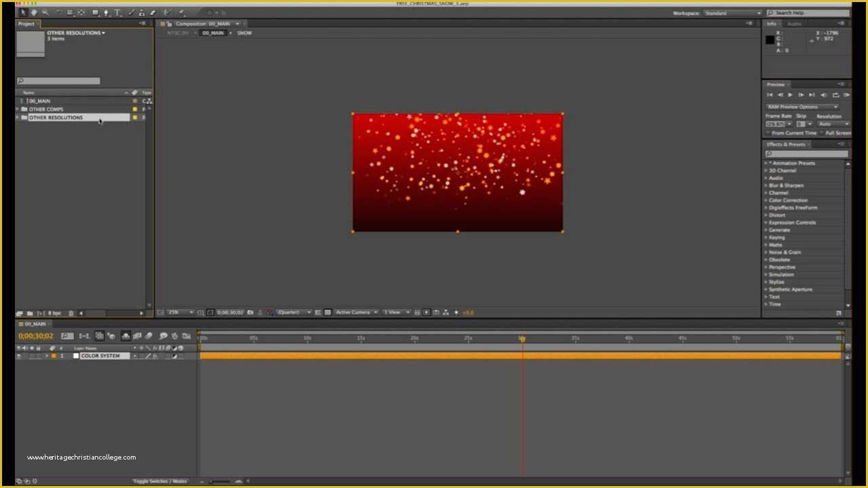868x488 pixels.
Task: Toggle the COLOR SYSTEM adjustment layer switch
Action: point(174,356)
